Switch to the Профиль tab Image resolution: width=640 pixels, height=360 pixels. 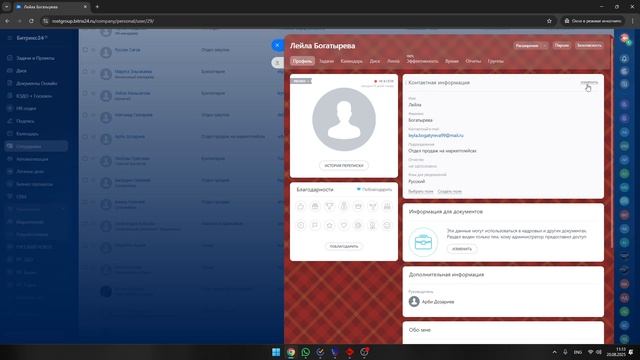click(x=302, y=61)
